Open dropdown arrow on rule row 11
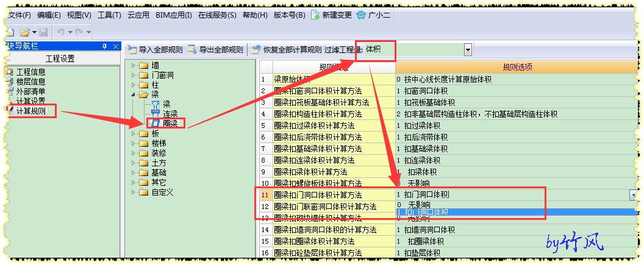 [632, 196]
